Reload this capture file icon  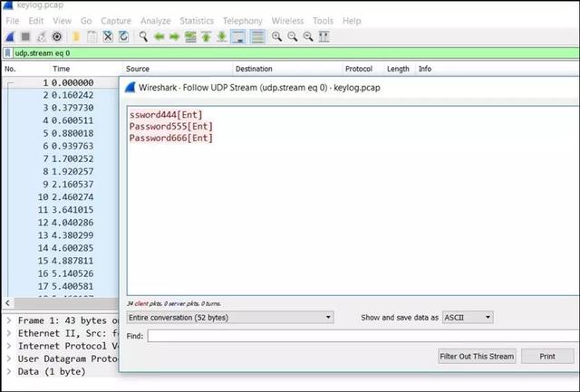click(123, 36)
